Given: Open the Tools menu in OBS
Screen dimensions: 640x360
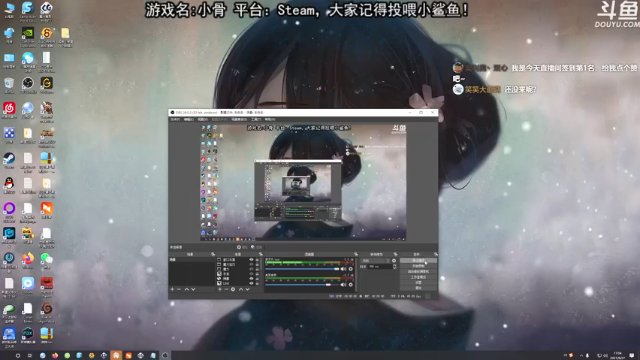Looking at the screenshot, I should [x=256, y=119].
